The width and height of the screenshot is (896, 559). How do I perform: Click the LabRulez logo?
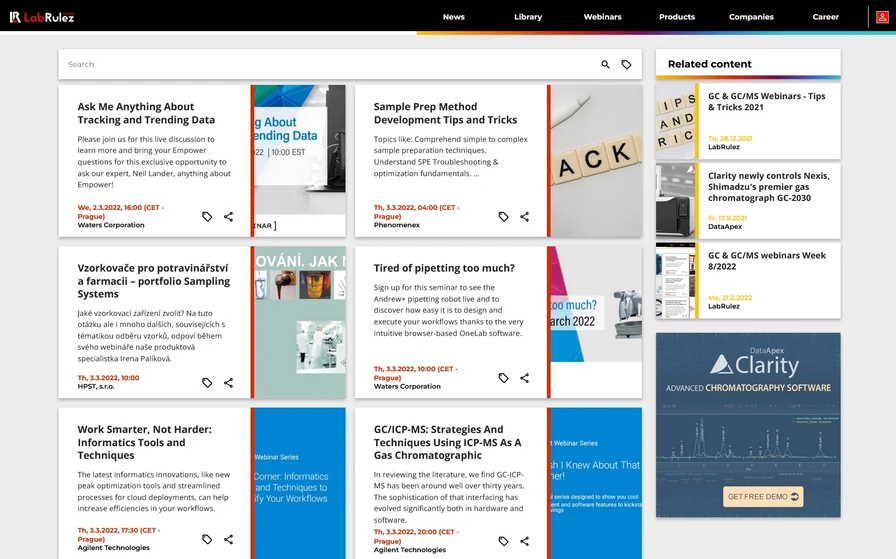pyautogui.click(x=42, y=17)
